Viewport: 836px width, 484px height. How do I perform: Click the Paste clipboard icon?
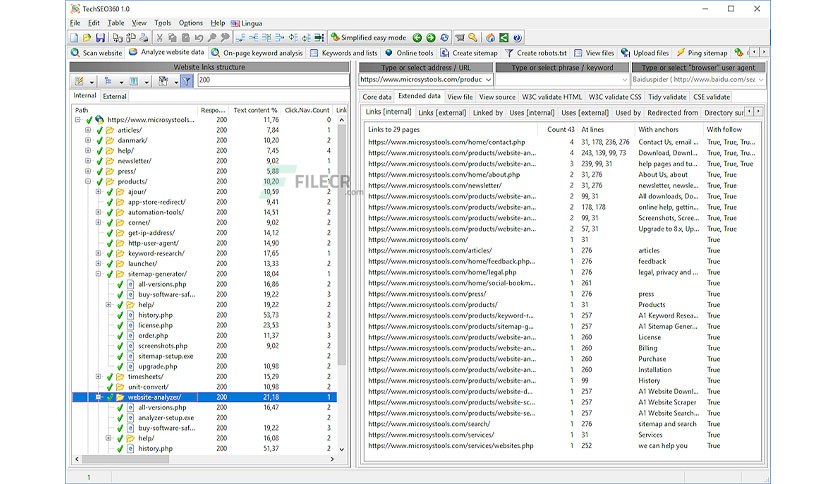point(186,38)
